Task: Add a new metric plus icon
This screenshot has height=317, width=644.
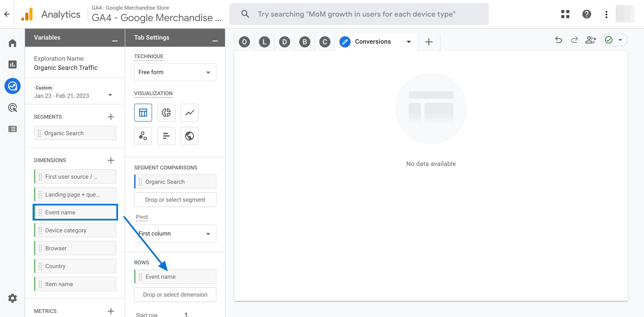Action: coord(111,311)
